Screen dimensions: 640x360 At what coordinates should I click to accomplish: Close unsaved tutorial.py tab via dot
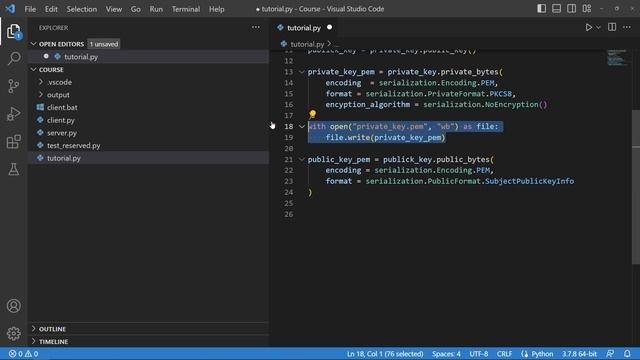coord(329,27)
